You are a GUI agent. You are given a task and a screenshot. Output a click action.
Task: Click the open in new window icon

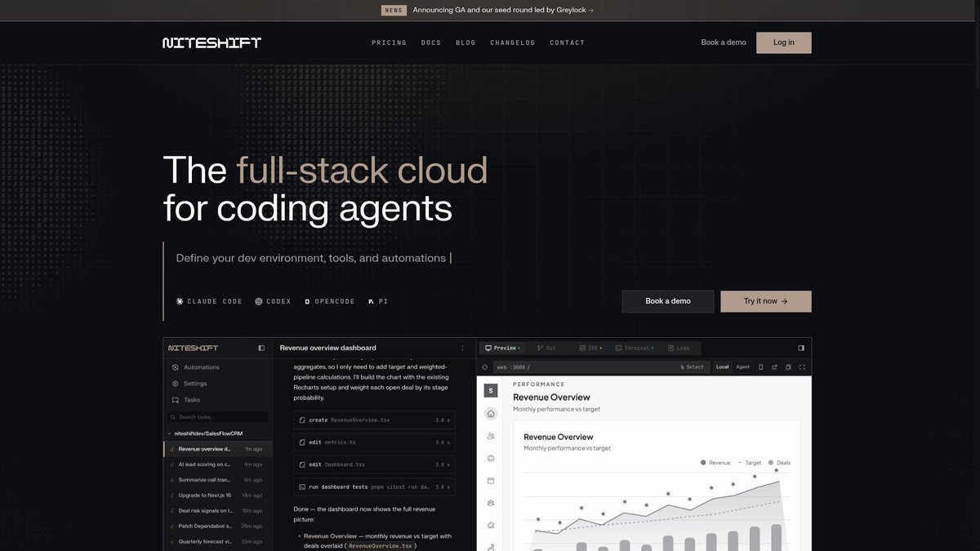pyautogui.click(x=774, y=367)
